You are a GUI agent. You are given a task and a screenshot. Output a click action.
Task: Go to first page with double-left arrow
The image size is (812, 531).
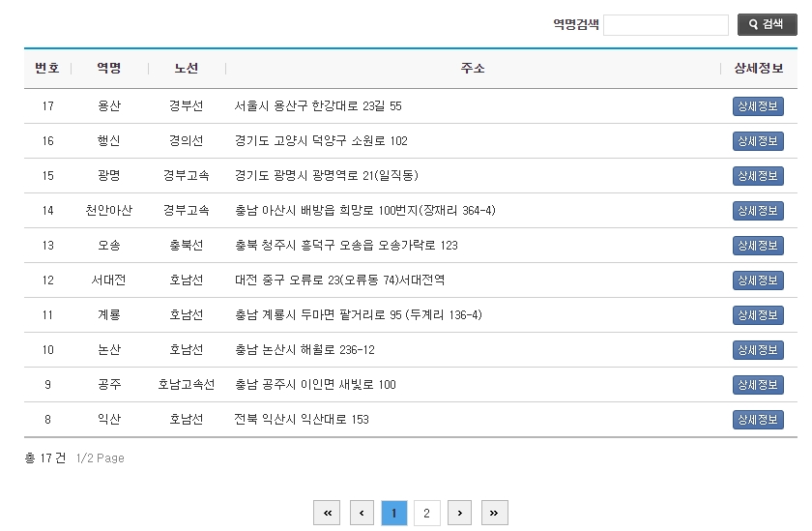[x=327, y=513]
